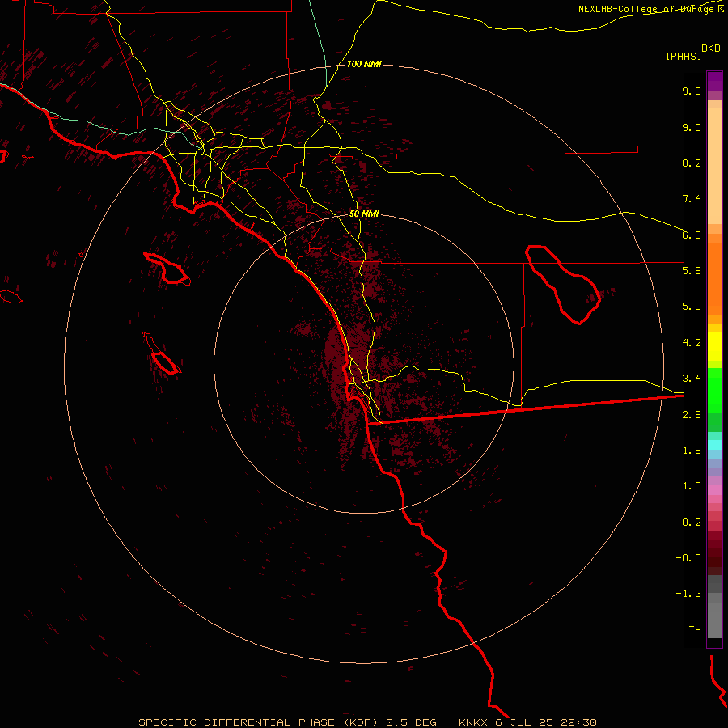
Task: Click the 100 NMI range ring label
Action: coord(364,64)
